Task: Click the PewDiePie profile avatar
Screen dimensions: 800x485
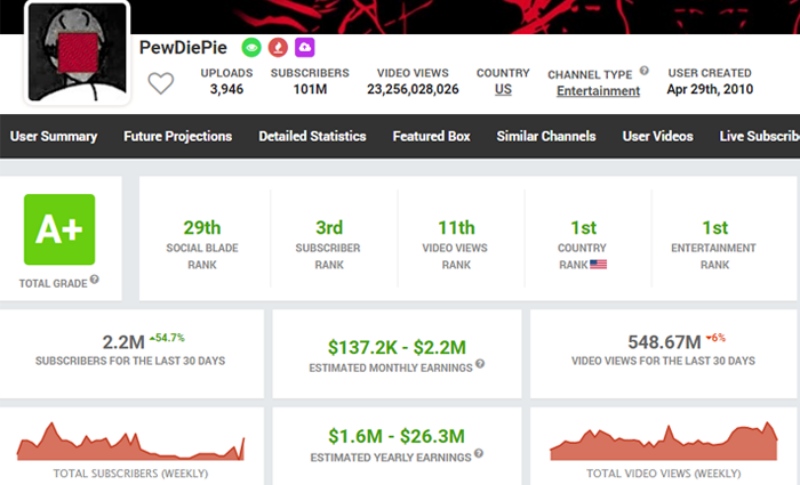Action: [x=77, y=52]
